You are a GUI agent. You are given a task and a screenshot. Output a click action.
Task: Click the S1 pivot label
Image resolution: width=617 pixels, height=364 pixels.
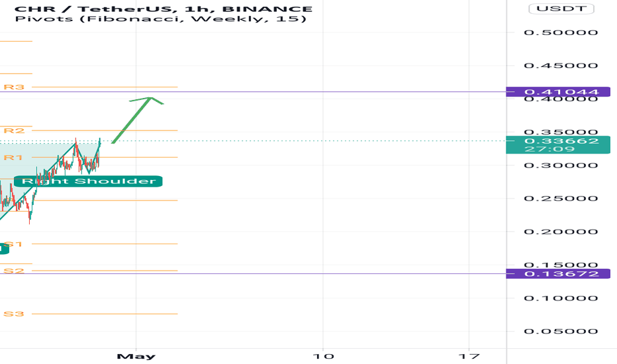coord(14,244)
